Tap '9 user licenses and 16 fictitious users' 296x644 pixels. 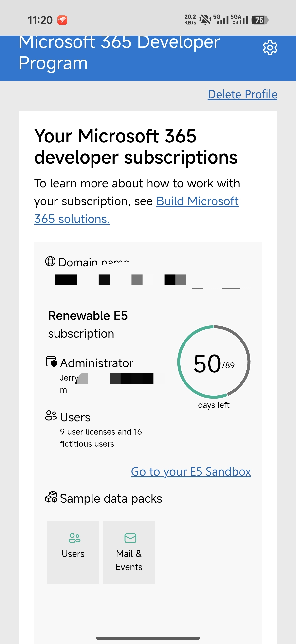click(101, 438)
